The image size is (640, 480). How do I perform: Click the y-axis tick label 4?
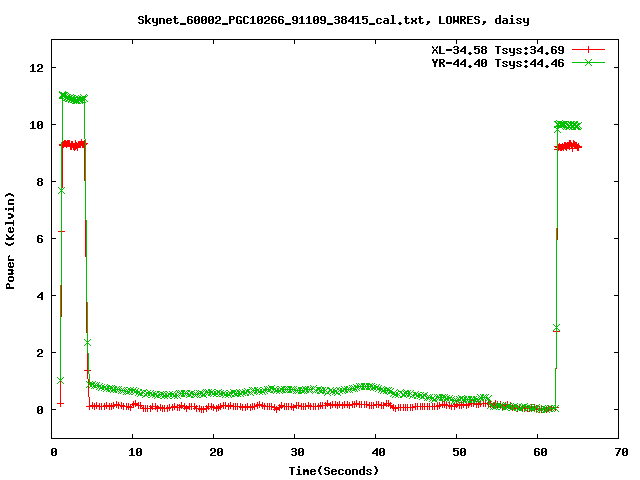point(40,296)
